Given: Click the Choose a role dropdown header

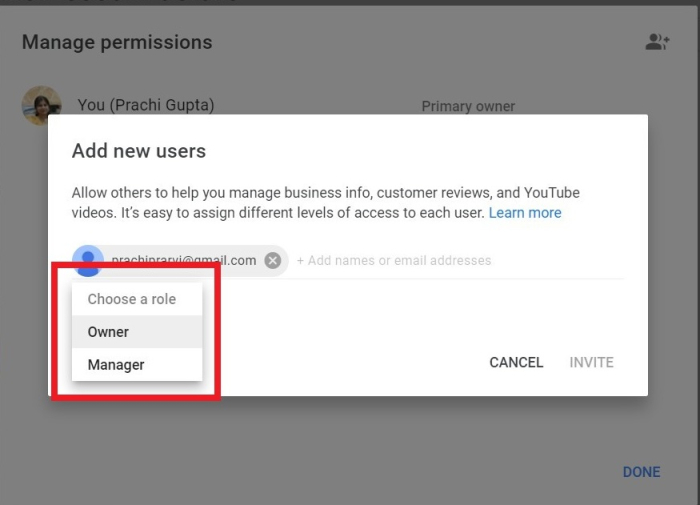Looking at the screenshot, I should (x=131, y=299).
